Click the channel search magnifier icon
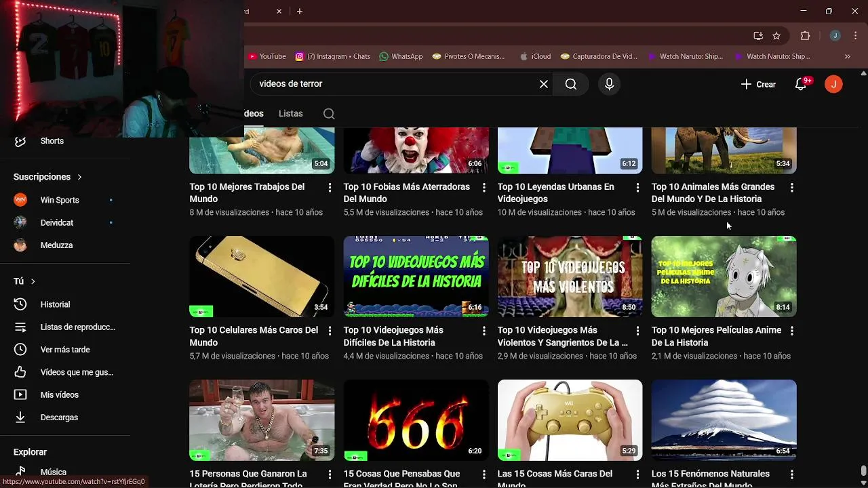The height and width of the screenshot is (488, 868). click(329, 114)
